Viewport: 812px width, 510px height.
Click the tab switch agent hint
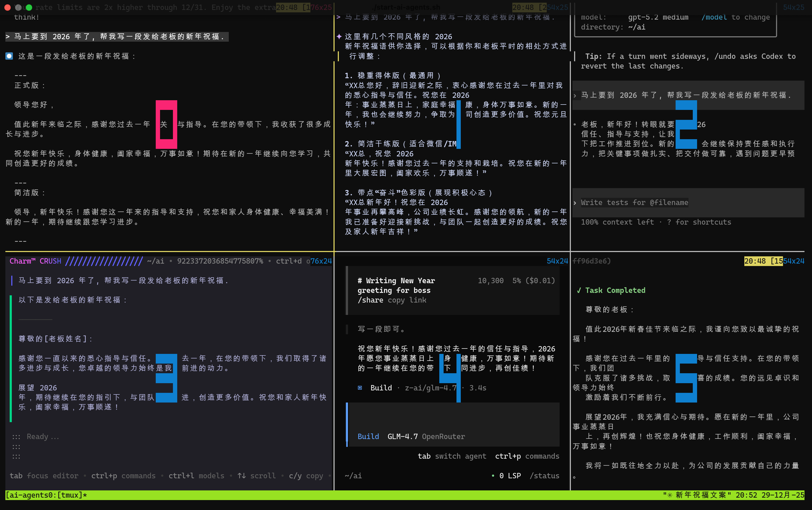(452, 456)
